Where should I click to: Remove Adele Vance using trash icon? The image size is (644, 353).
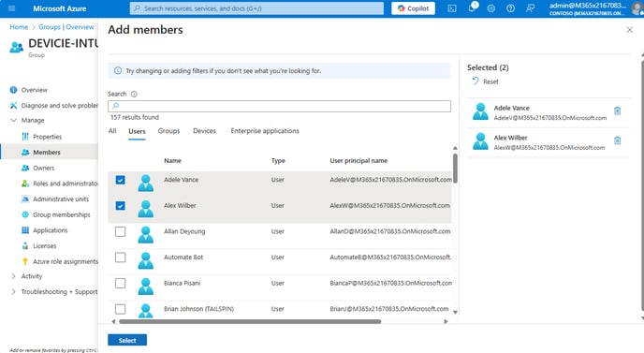(x=617, y=110)
